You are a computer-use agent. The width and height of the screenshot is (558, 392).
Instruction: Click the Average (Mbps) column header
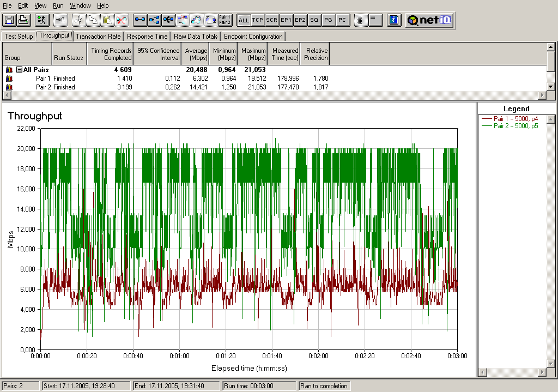(196, 54)
